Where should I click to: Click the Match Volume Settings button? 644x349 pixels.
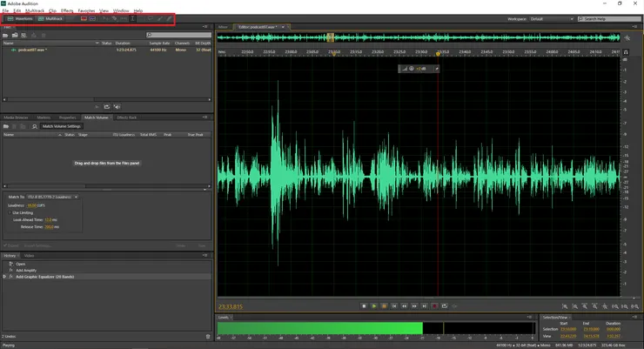tap(61, 126)
